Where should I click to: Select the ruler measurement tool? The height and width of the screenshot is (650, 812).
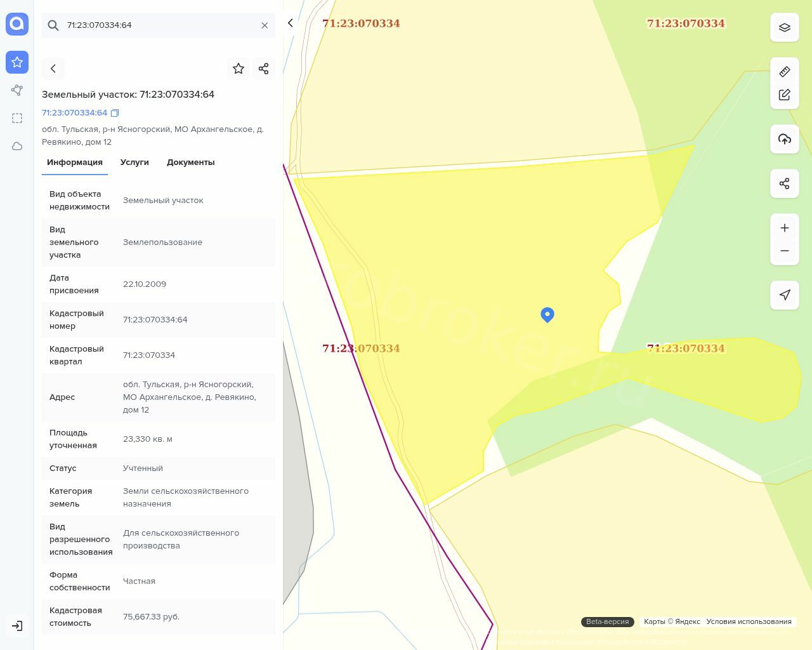[785, 72]
